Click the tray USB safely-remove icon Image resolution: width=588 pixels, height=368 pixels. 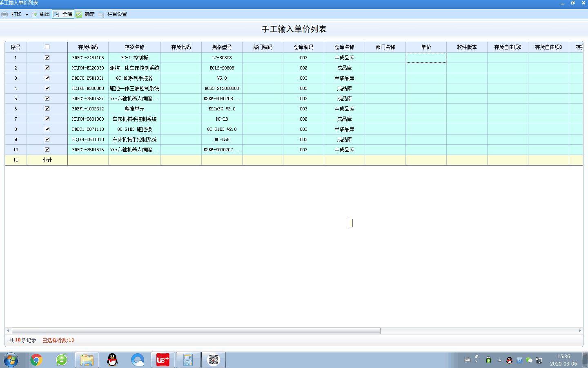pyautogui.click(x=488, y=360)
